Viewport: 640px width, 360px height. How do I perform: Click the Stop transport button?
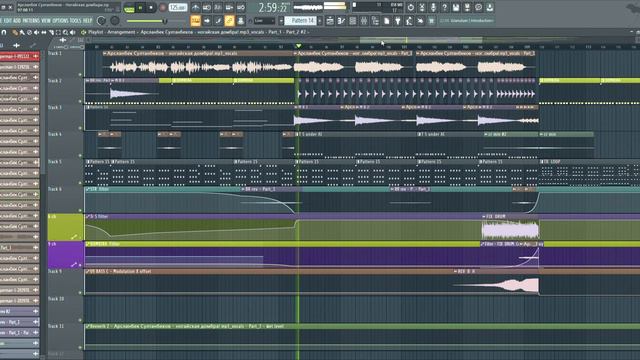(151, 8)
